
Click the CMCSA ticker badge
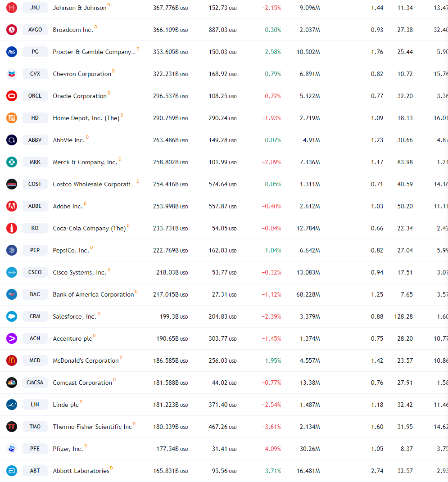coord(35,383)
